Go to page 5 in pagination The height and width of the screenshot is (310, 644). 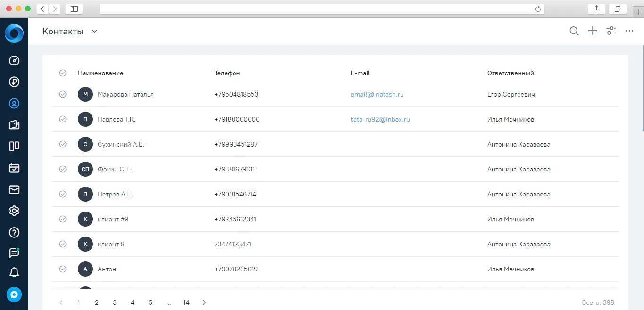pyautogui.click(x=151, y=302)
